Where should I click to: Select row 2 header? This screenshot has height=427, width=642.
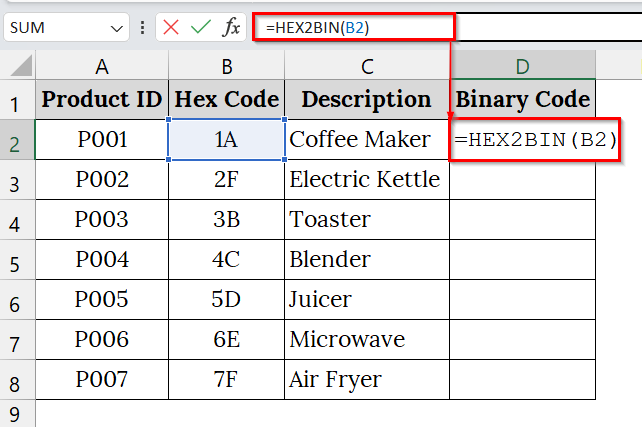point(17,140)
